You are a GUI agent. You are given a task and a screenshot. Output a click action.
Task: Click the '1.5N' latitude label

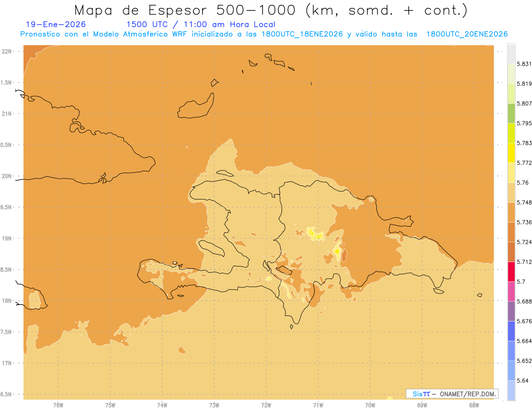[x=6, y=82]
